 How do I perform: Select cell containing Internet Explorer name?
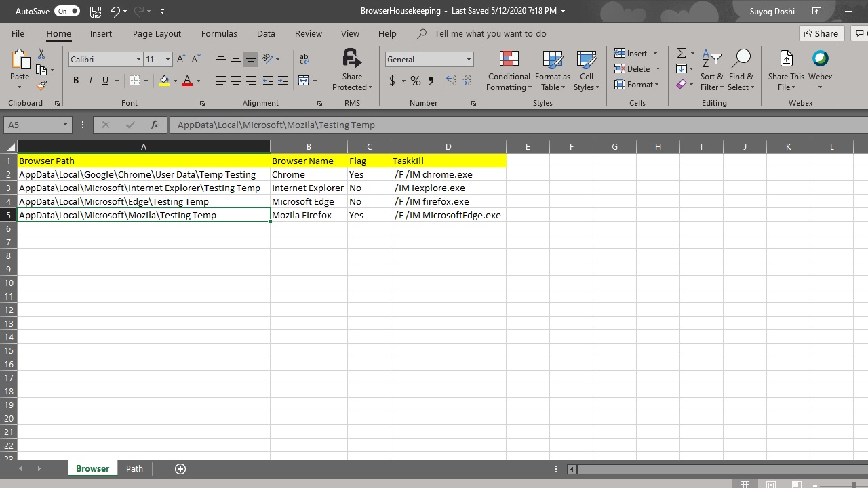308,188
